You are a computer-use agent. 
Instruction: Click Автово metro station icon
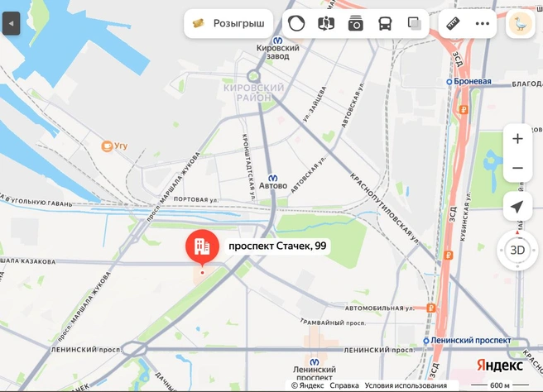click(x=273, y=178)
